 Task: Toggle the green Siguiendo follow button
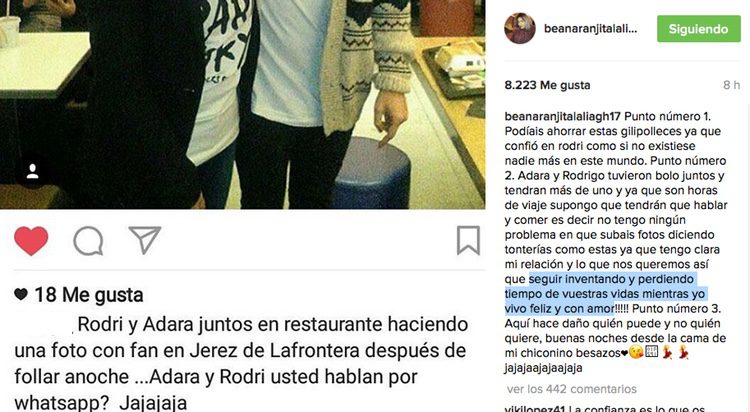(x=698, y=29)
